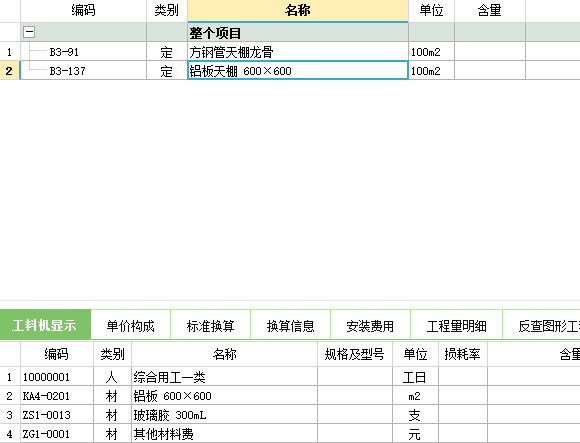Screen dimensions: 580x443
Task: Select material code 10000001
Action: tap(57, 377)
